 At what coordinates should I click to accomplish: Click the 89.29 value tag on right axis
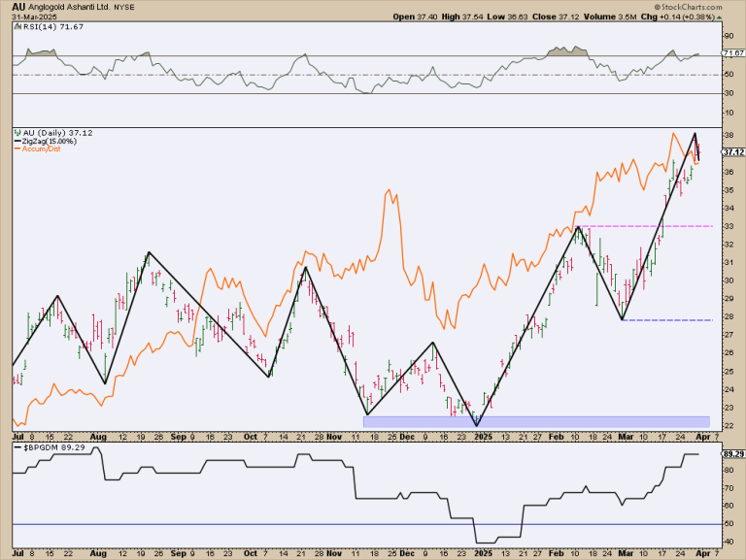pyautogui.click(x=733, y=454)
